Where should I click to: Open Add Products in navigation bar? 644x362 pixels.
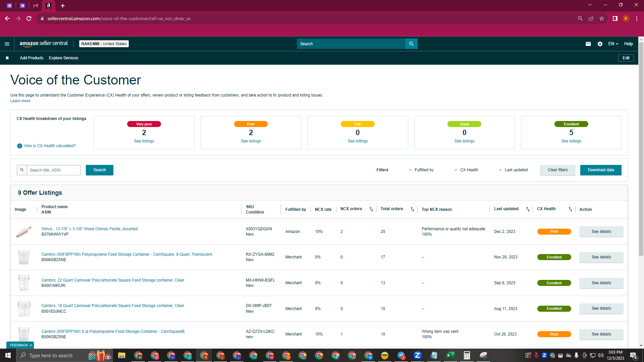pos(32,58)
